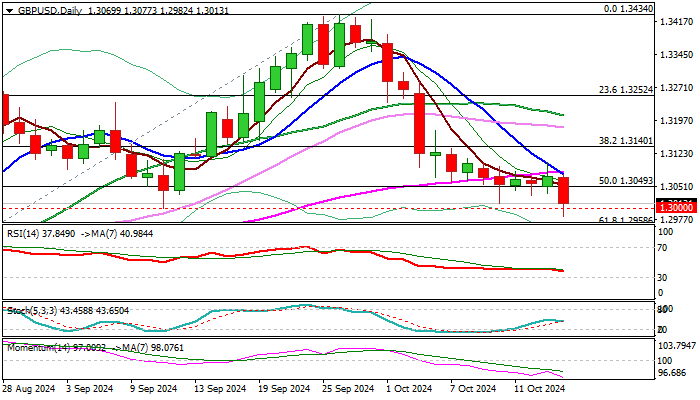The image size is (700, 400).
Task: Click the open price value 1.30699
Action: click(x=104, y=11)
